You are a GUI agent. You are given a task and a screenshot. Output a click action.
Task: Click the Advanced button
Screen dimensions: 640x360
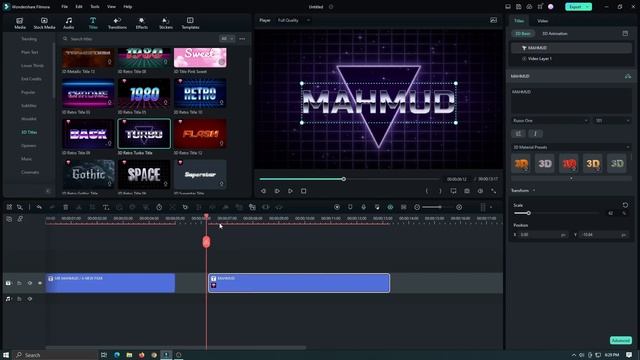tap(620, 340)
